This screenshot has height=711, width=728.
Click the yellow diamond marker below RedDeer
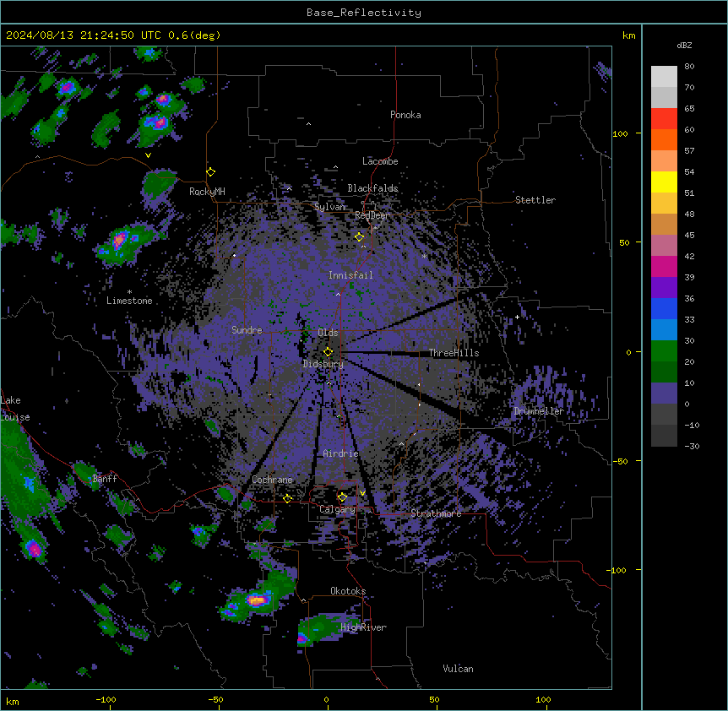click(x=360, y=237)
